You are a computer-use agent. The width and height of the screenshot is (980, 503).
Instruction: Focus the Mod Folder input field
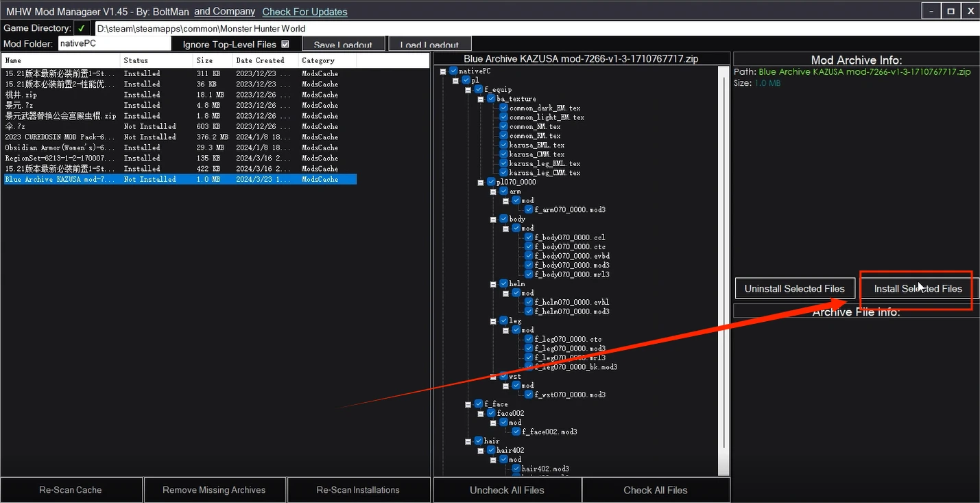[x=114, y=43]
